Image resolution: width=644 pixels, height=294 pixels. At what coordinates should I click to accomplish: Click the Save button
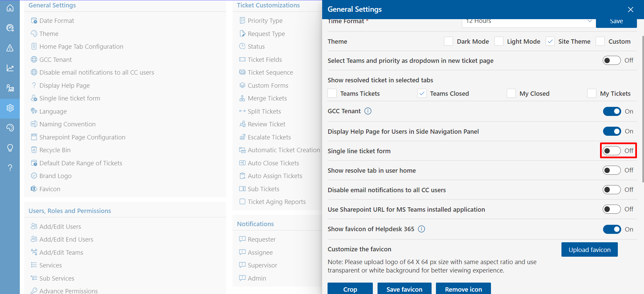[616, 23]
